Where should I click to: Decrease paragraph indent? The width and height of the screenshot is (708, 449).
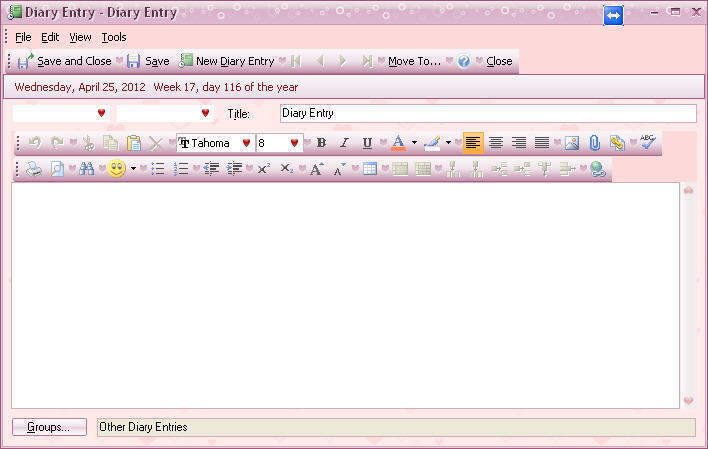pyautogui.click(x=211, y=169)
